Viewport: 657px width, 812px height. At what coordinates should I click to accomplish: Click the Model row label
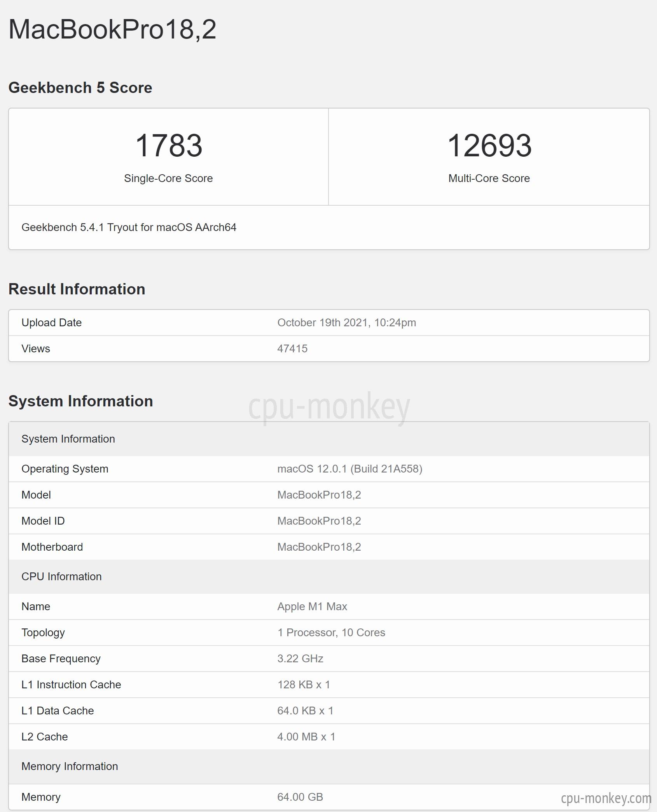(36, 495)
